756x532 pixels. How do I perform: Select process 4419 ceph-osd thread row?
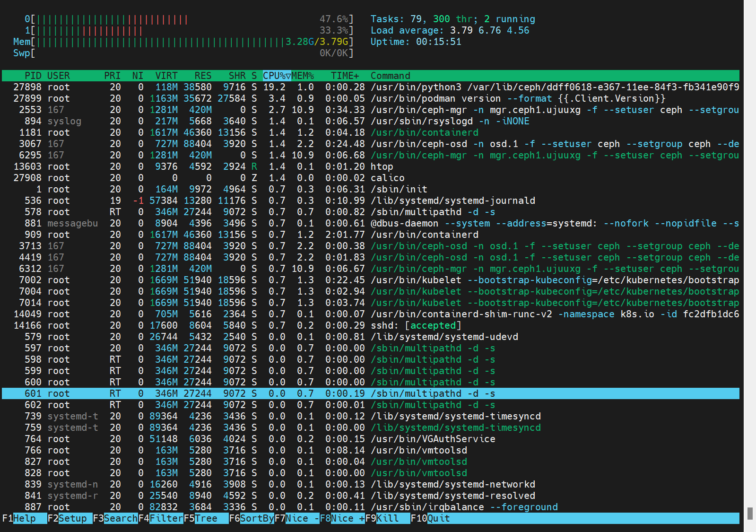click(x=371, y=257)
